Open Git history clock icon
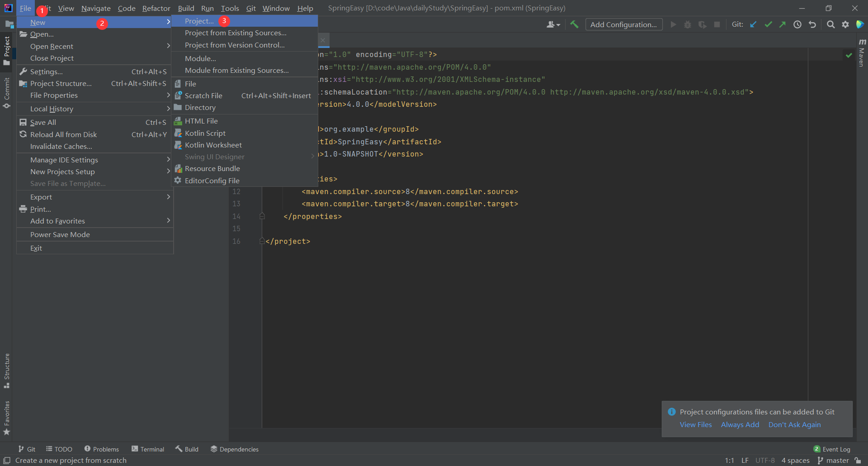 (797, 24)
